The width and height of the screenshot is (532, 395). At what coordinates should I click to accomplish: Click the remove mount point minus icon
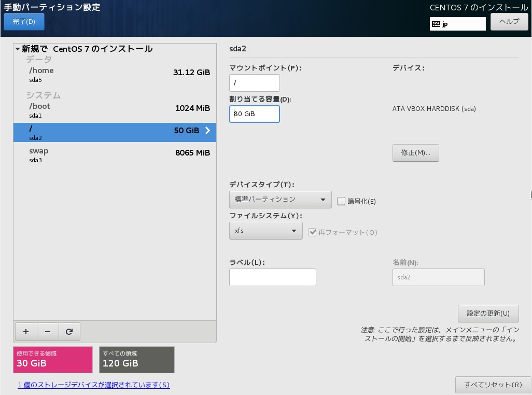point(48,332)
